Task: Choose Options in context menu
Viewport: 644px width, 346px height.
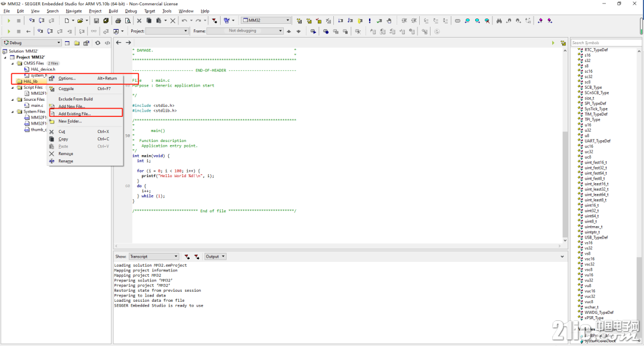Action: 85,78
